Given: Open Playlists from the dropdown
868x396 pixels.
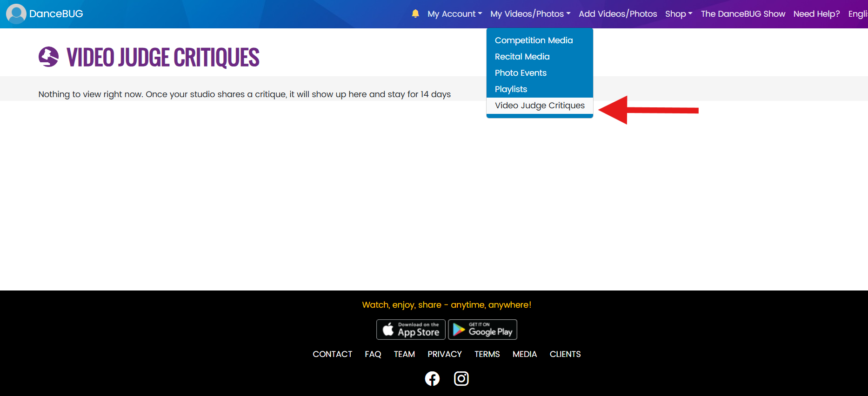Looking at the screenshot, I should point(511,89).
